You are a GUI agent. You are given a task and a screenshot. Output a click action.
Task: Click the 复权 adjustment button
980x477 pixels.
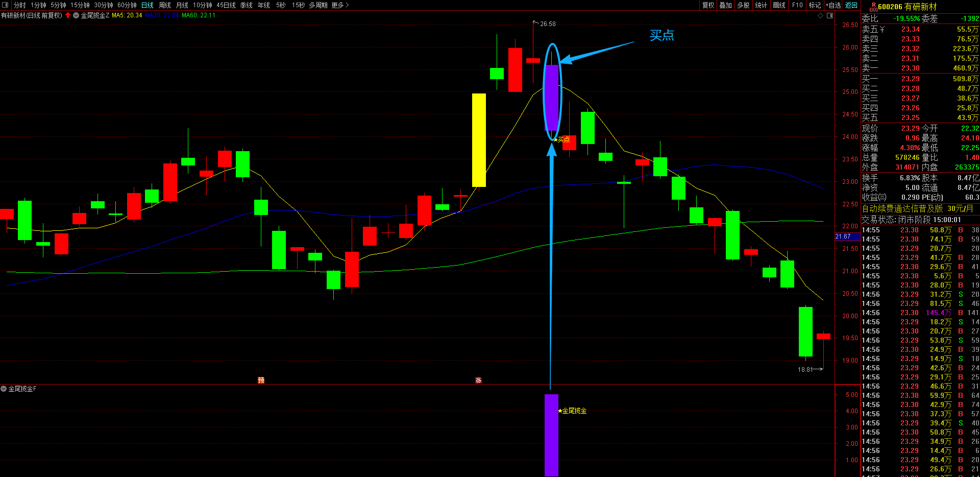[x=708, y=5]
